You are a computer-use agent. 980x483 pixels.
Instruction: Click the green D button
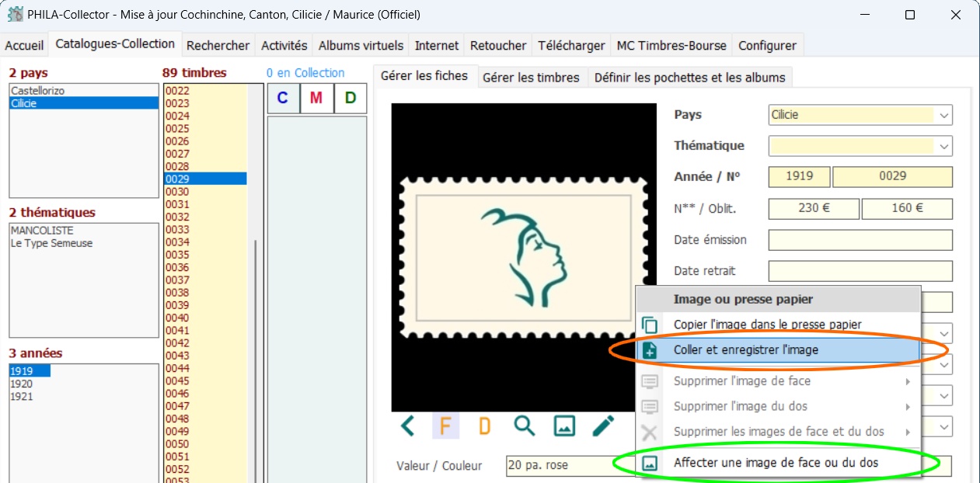(x=350, y=98)
